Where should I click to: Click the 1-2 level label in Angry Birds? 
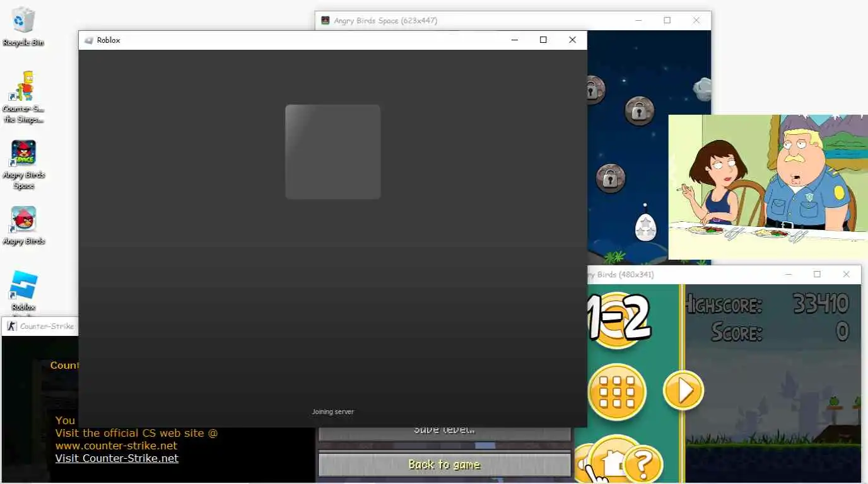(618, 318)
